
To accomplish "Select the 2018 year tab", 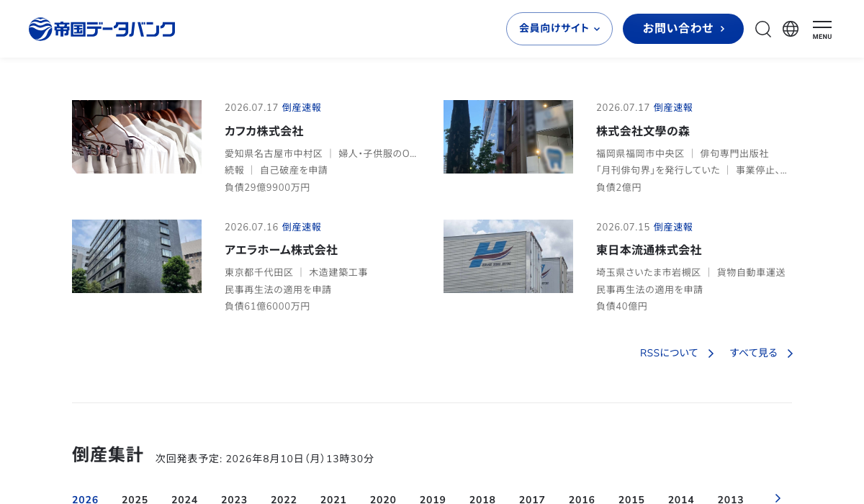I will coord(482,500).
